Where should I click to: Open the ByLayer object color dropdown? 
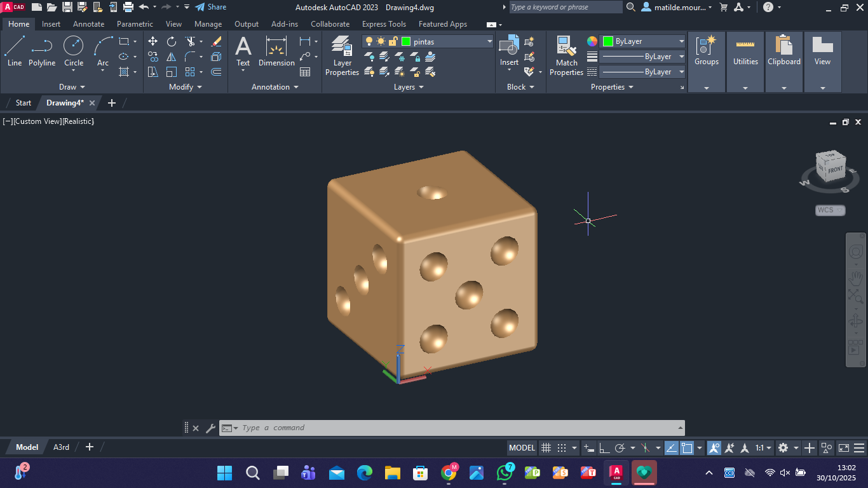[681, 41]
